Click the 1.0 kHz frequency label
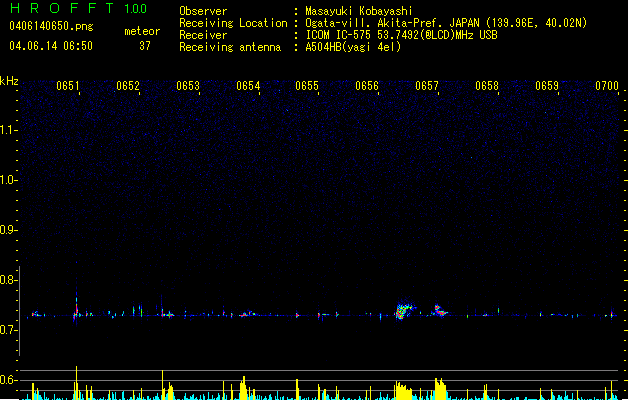629x400 pixels. click(x=8, y=180)
